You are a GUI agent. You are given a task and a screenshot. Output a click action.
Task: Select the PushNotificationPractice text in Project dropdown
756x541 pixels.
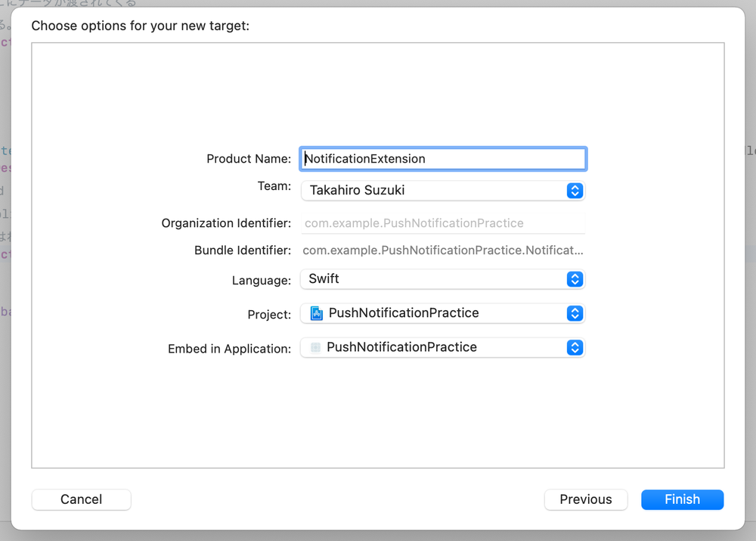pos(404,313)
